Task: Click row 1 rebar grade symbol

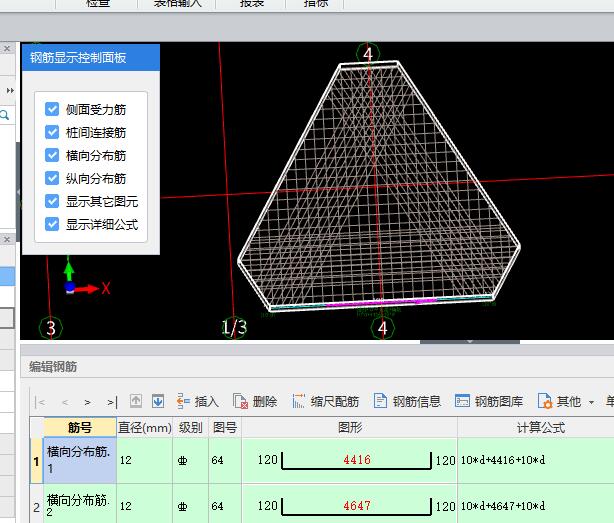Action: (182, 460)
